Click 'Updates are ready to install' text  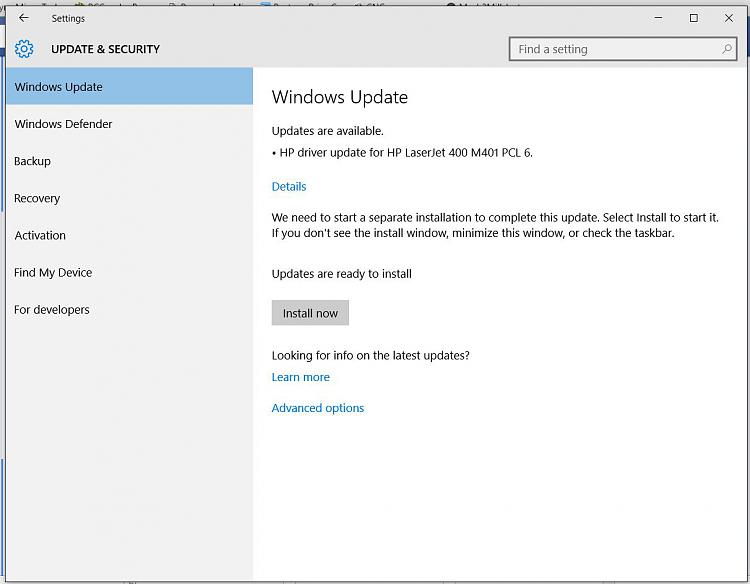coord(342,274)
